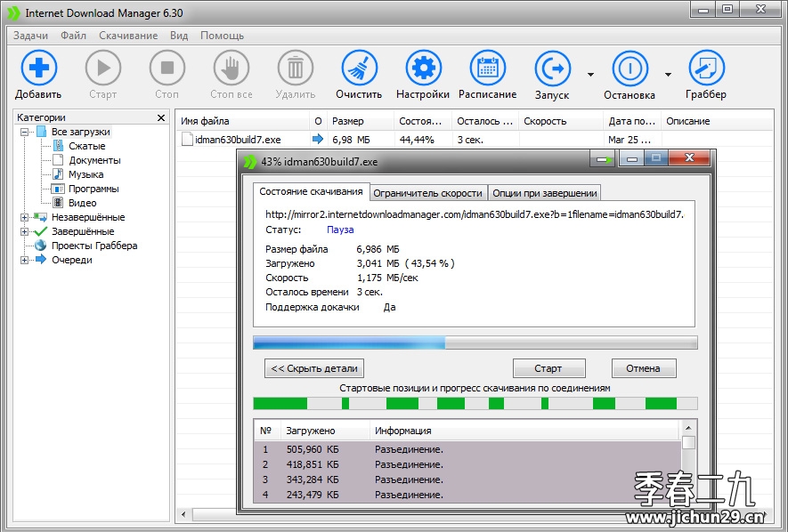Click the blue arrow icon of Очереди

[x=41, y=260]
